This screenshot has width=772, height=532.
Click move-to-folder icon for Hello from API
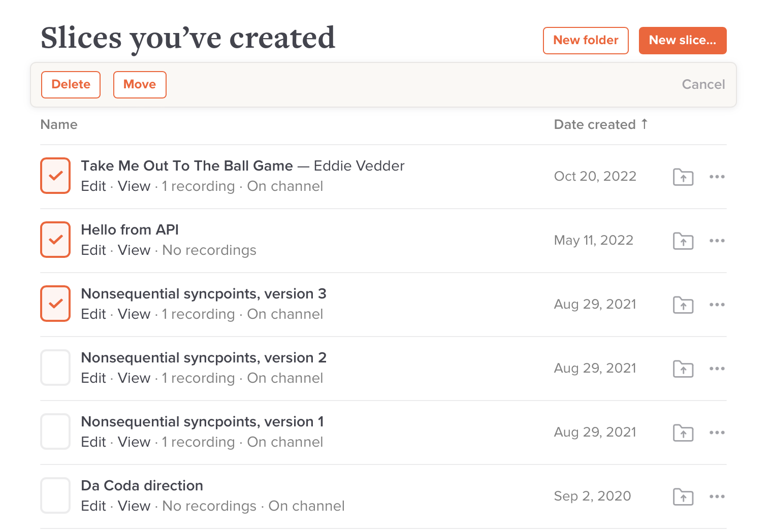click(x=683, y=241)
